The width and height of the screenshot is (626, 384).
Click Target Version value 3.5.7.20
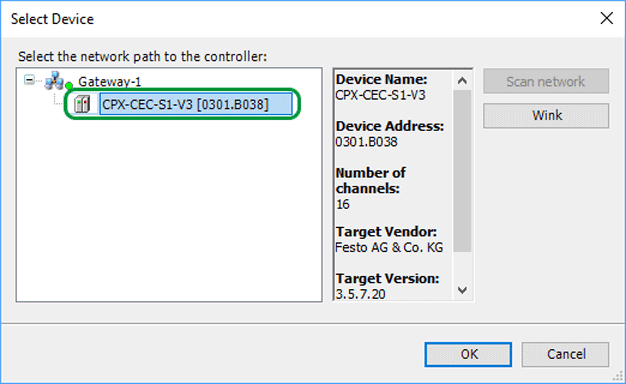(x=361, y=294)
